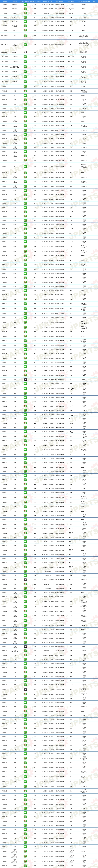Click the 'Pojemność silnika' column header
Image resolution: width=98 pixels, height=868 pixels.
(35, 1)
